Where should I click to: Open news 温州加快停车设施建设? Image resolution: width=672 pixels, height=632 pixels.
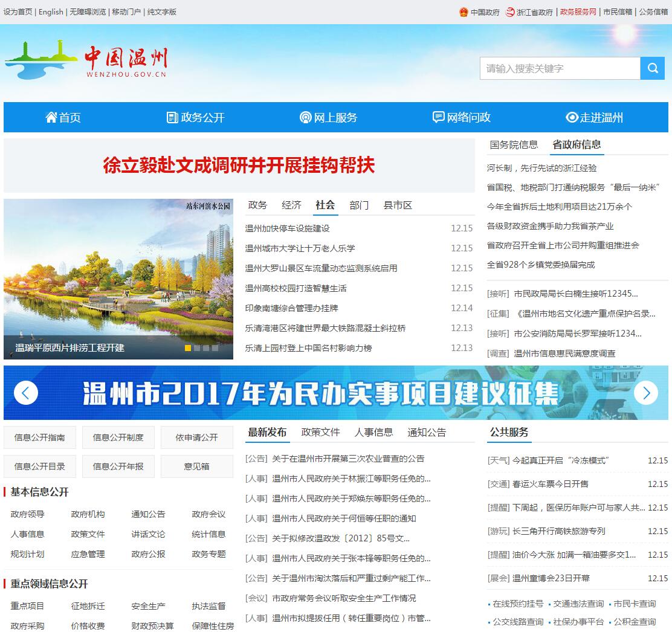288,228
